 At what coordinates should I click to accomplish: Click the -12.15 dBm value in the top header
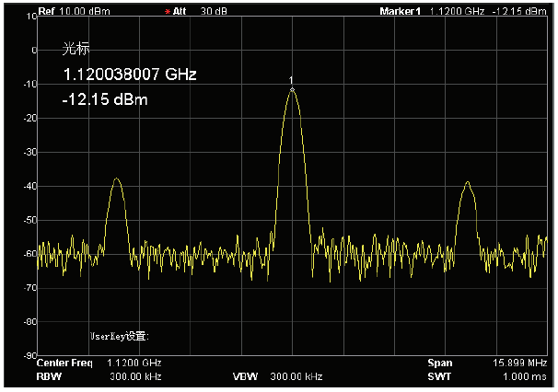pyautogui.click(x=519, y=11)
